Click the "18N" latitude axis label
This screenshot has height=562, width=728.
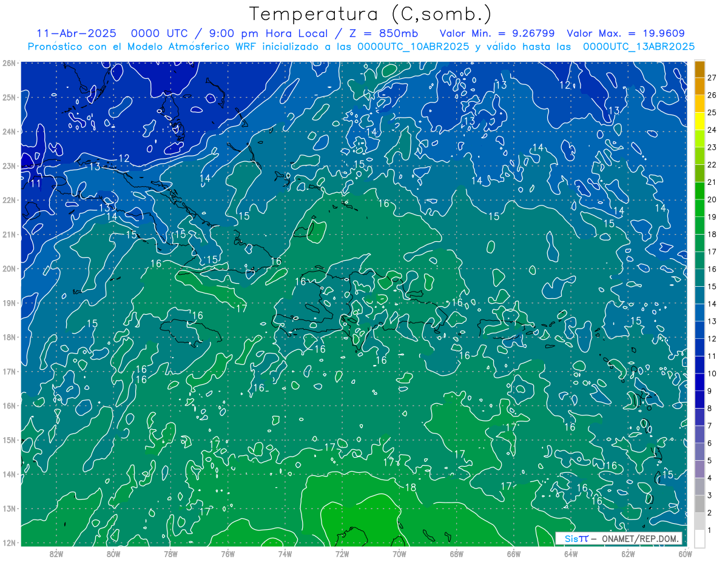click(x=9, y=337)
